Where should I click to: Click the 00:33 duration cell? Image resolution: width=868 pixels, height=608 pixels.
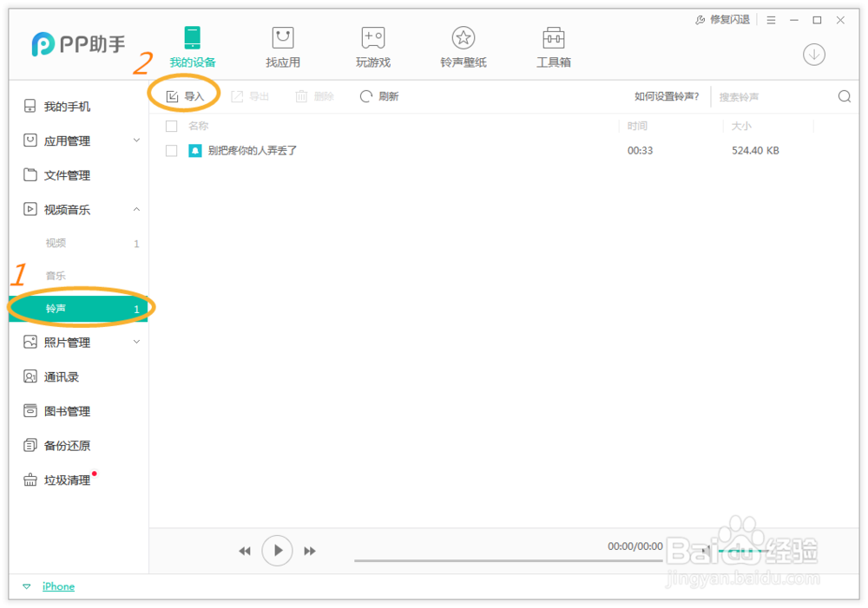click(x=640, y=150)
